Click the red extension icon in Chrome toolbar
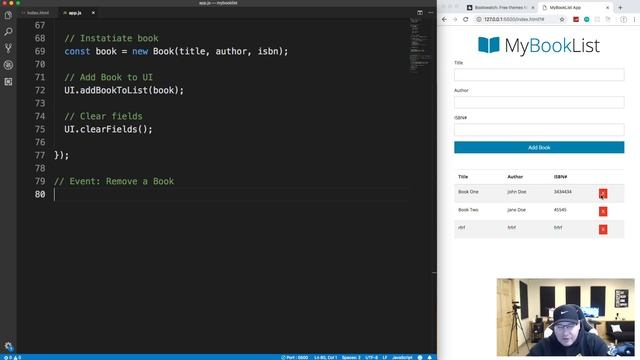This screenshot has height=360, width=640. pos(576,19)
